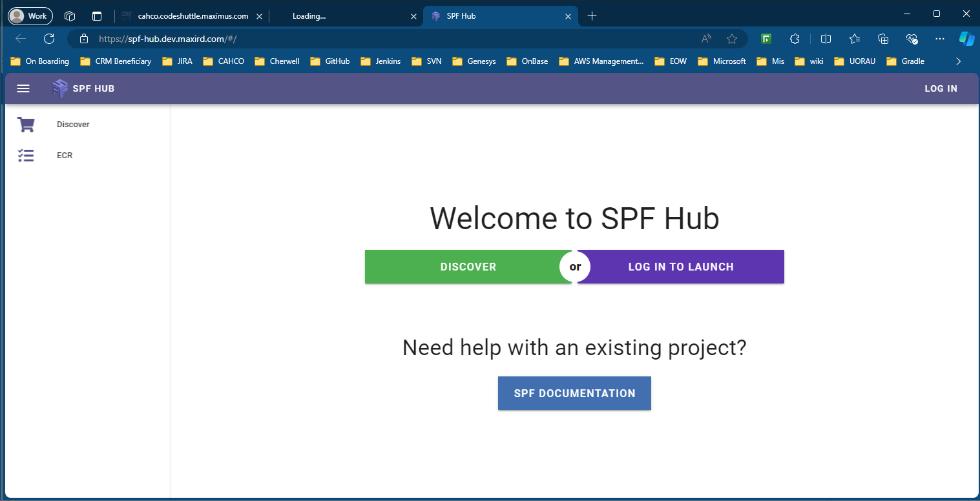Toggle the vertical tabs pane

pos(97,16)
